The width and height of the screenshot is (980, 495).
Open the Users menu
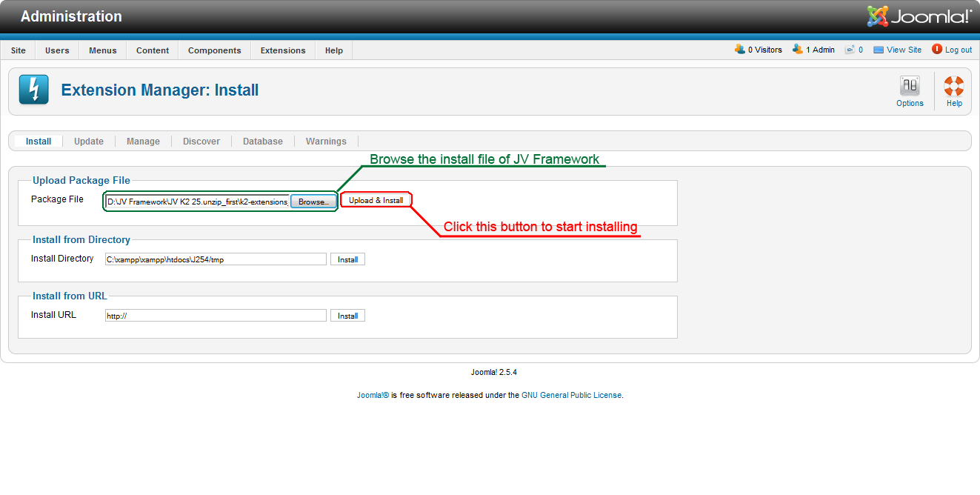click(57, 50)
